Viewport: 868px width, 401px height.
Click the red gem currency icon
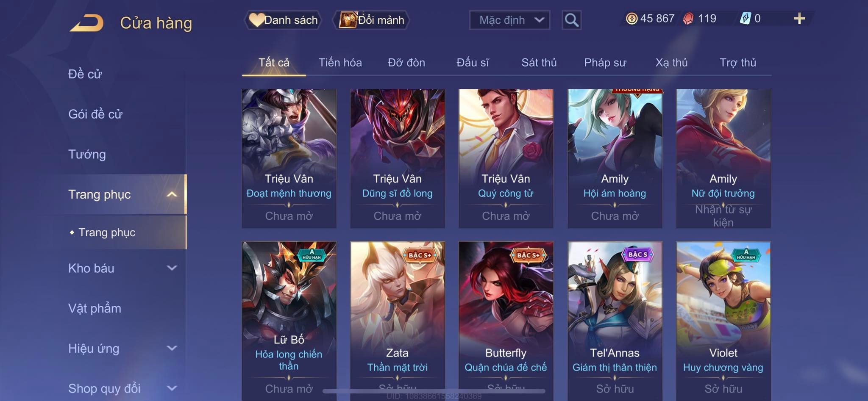688,19
